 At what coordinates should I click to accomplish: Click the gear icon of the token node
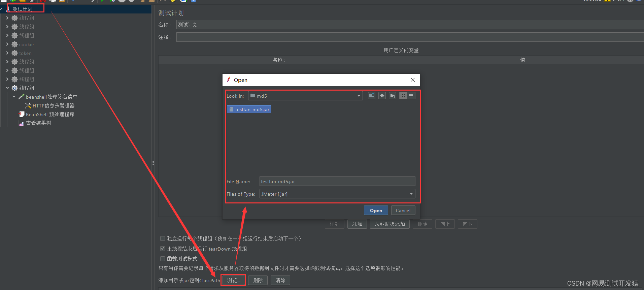(15, 53)
